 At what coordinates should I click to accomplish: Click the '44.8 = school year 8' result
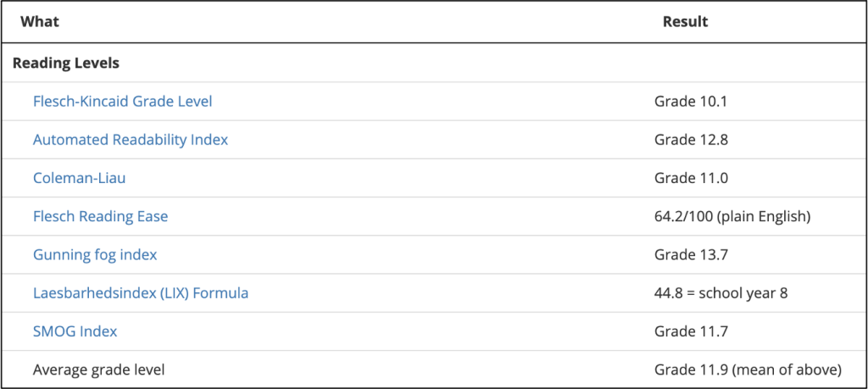pyautogui.click(x=721, y=293)
